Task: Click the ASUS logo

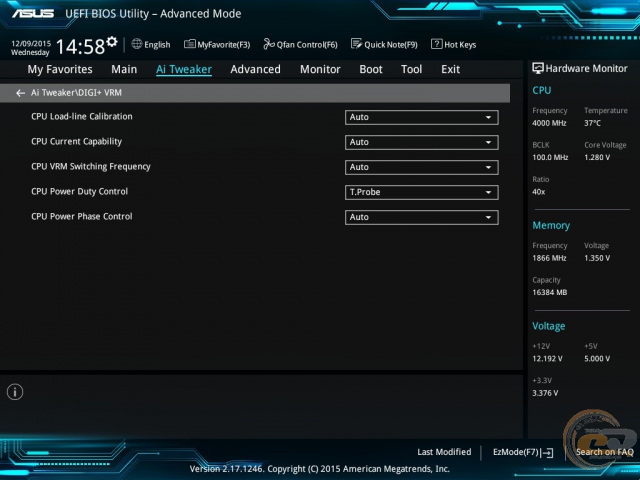Action: click(33, 13)
